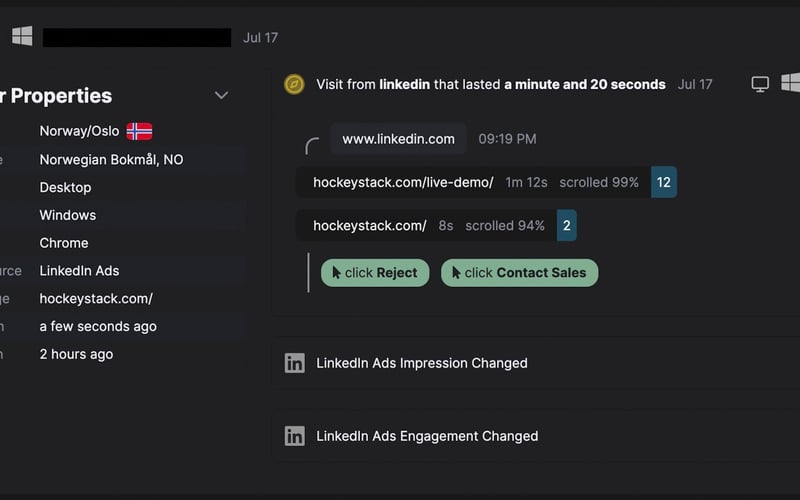Select the Norway/Oslo property value
Viewport: 800px width, 500px height.
tap(79, 131)
